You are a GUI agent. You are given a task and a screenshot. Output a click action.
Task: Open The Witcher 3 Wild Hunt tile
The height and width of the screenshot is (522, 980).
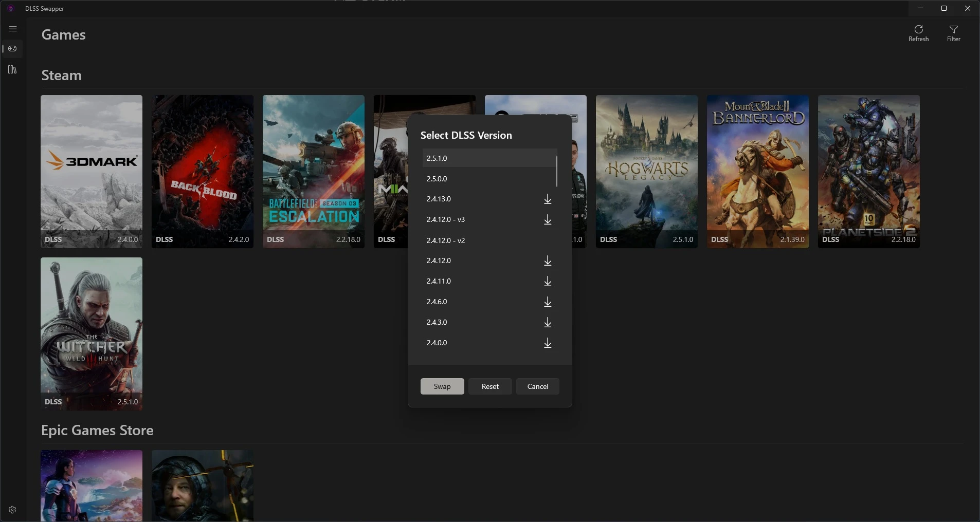coord(91,334)
